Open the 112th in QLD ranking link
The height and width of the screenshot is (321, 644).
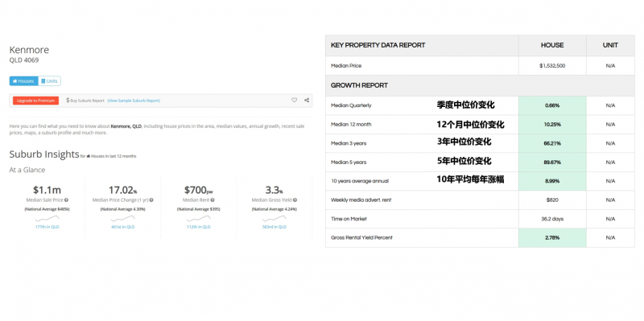coord(198,227)
